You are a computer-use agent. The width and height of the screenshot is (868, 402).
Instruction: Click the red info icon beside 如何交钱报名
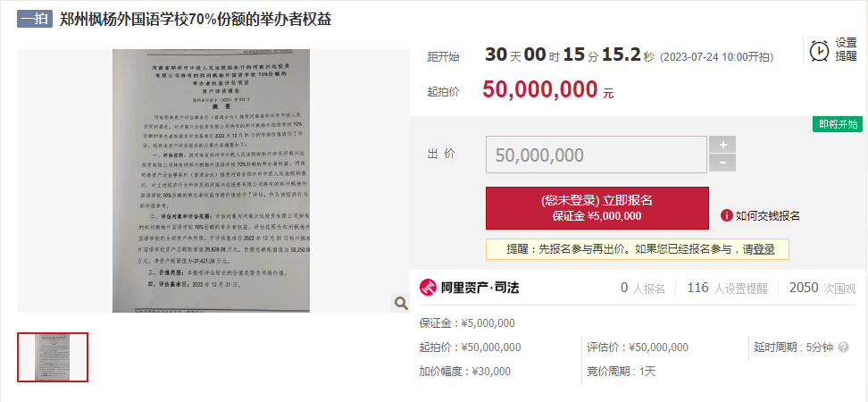point(727,215)
